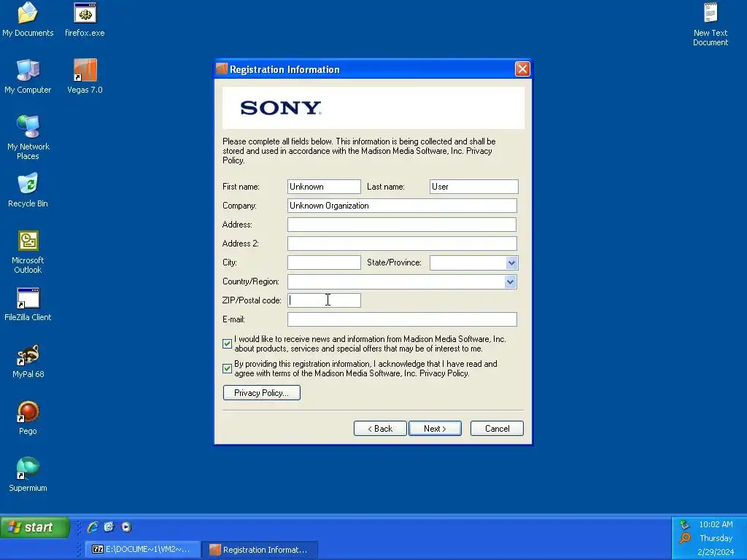747x560 pixels.
Task: Click the Privacy Policy... button
Action: pyautogui.click(x=262, y=393)
